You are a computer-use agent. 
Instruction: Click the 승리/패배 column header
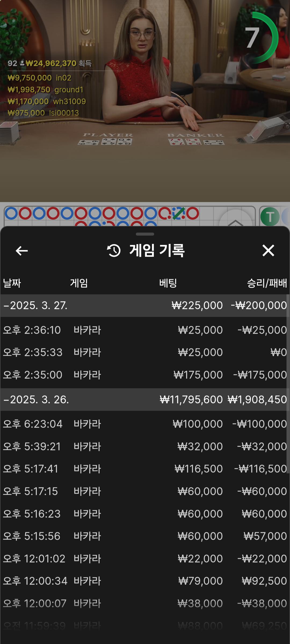click(x=267, y=283)
